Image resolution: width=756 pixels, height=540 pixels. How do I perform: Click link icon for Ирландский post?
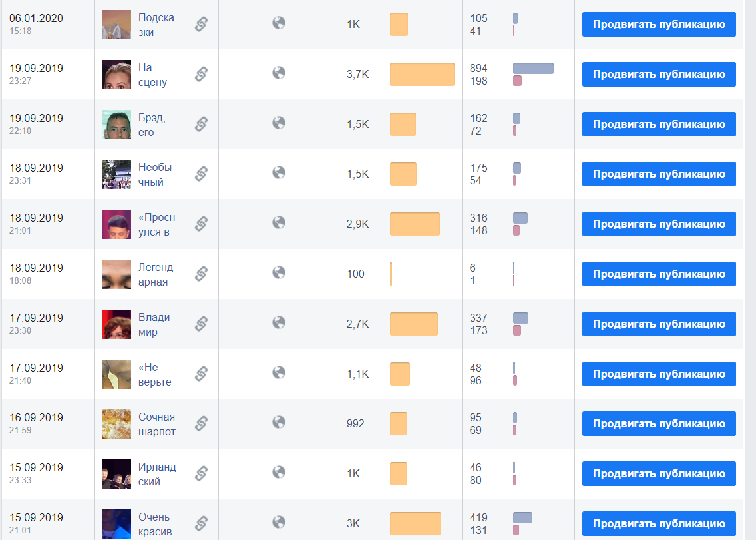point(201,473)
